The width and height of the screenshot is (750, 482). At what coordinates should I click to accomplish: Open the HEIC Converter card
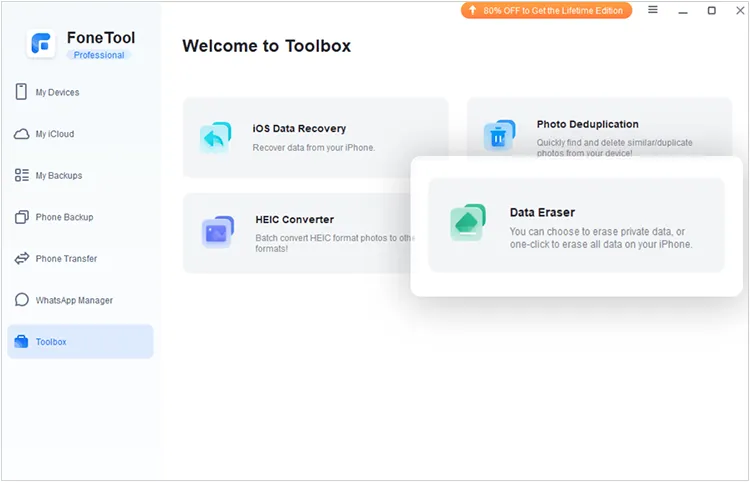tap(297, 233)
